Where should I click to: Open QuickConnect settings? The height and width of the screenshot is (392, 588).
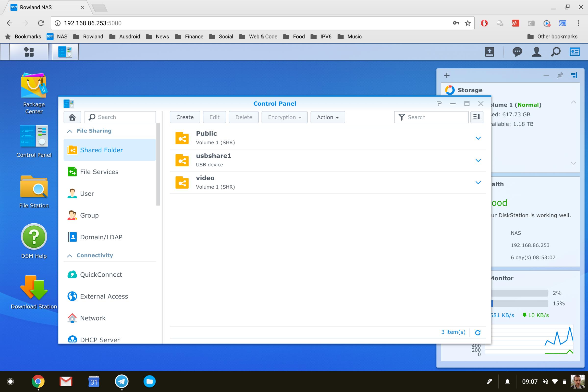(110, 274)
